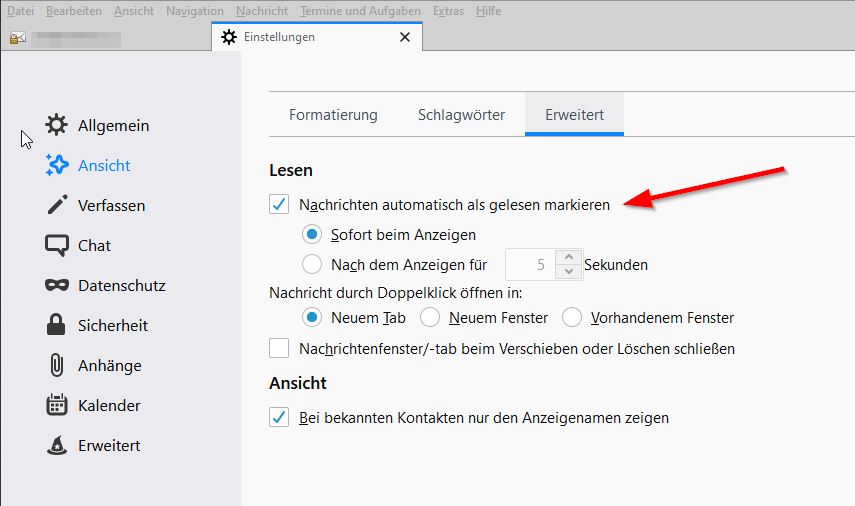Viewport: 855px width, 506px height.
Task: Open the Bearbeiten menu
Action: point(74,11)
